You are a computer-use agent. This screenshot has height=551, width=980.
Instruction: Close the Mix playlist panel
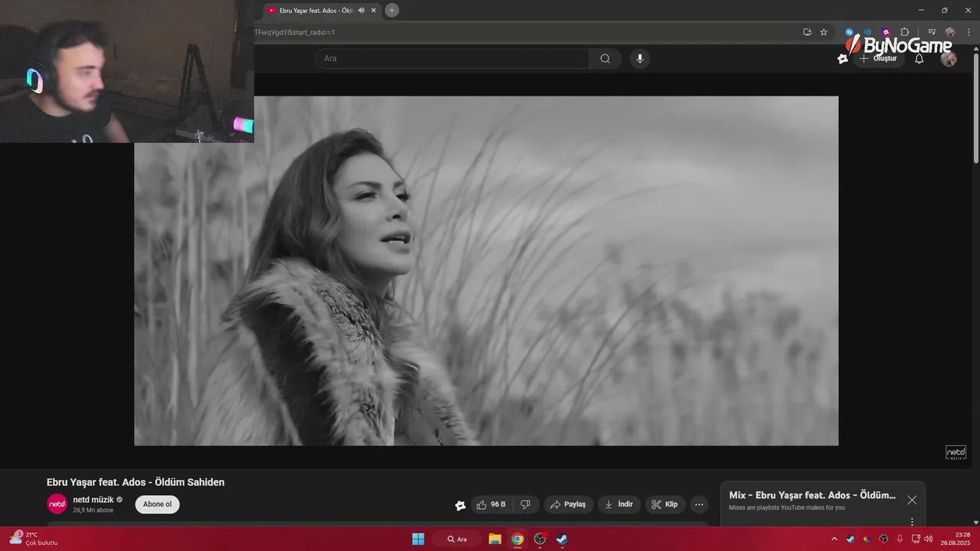coord(912,500)
